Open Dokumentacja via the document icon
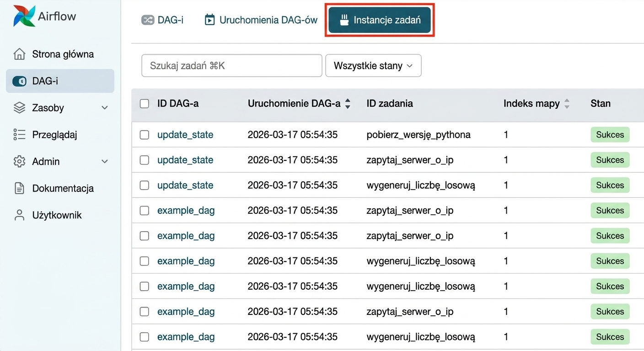 tap(19, 188)
